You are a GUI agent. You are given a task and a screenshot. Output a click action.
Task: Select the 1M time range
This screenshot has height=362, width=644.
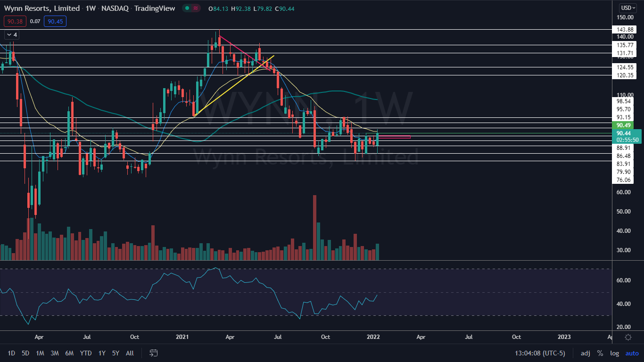[x=40, y=353]
